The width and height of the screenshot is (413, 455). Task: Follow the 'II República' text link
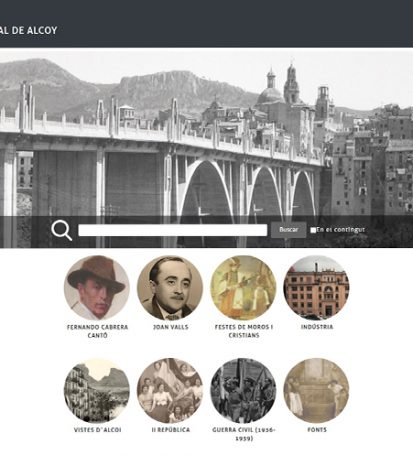[x=171, y=430]
